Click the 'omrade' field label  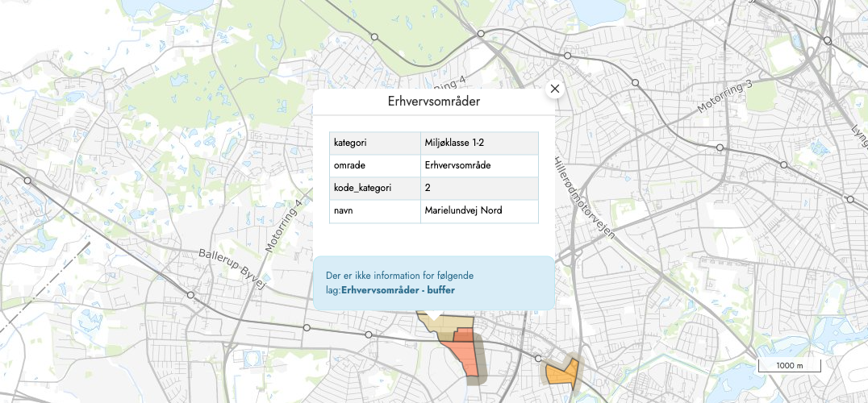coord(349,165)
